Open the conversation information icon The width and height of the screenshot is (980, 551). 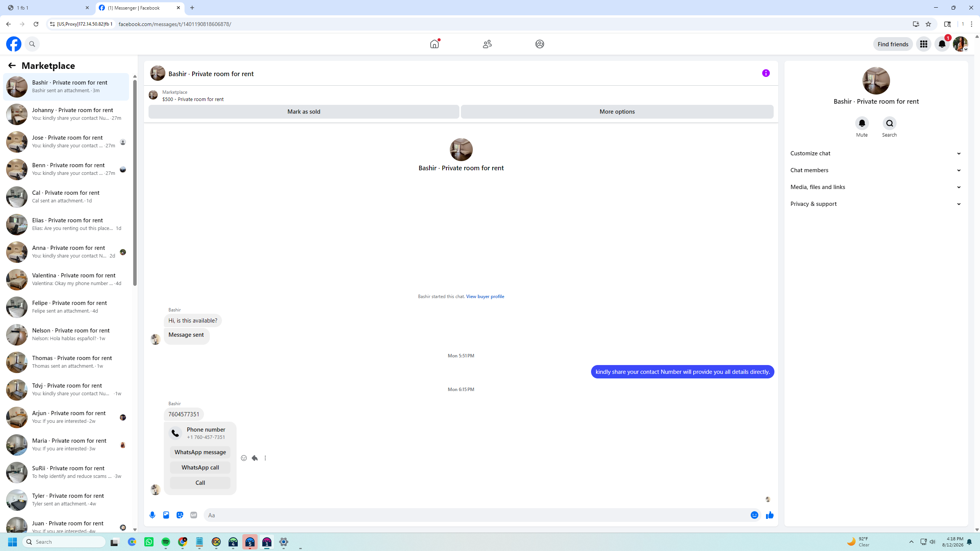pyautogui.click(x=766, y=73)
